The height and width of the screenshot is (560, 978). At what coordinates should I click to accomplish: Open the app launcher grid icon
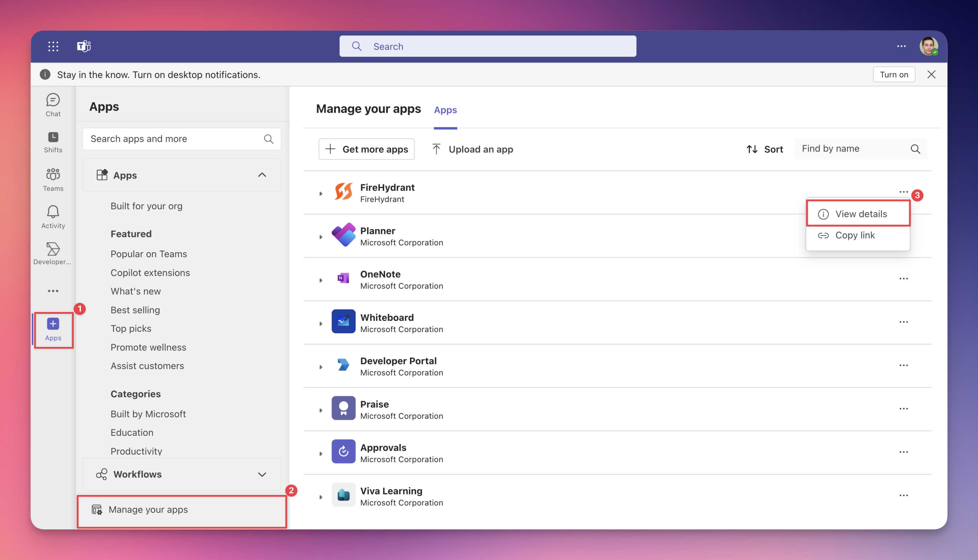(53, 46)
